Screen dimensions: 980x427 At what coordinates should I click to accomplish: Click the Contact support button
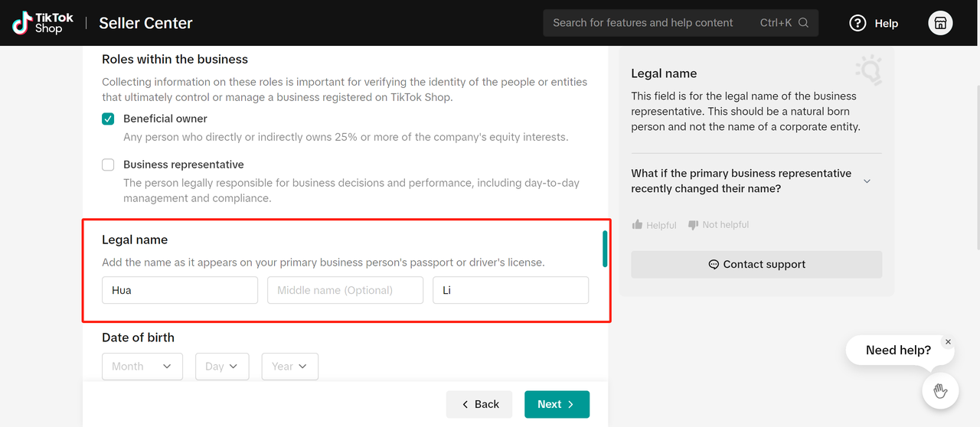pyautogui.click(x=756, y=265)
